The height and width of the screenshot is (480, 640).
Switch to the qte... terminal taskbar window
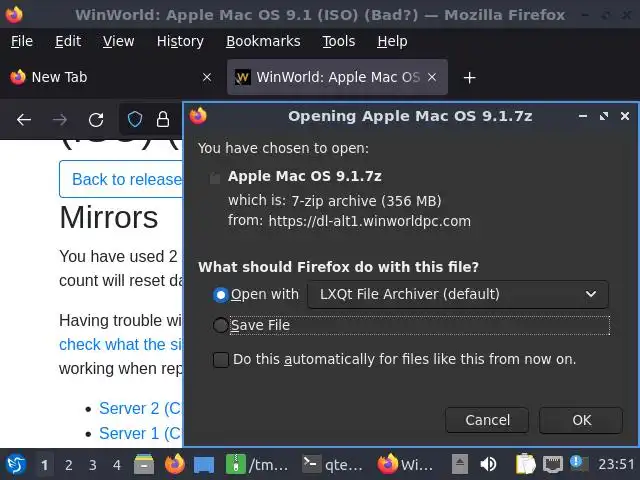(x=332, y=464)
